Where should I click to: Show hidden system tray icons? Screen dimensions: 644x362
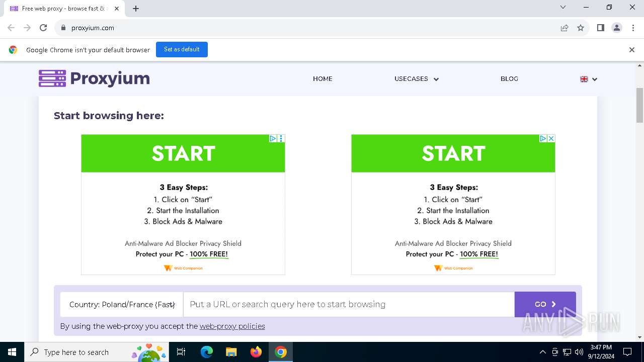[x=542, y=352]
